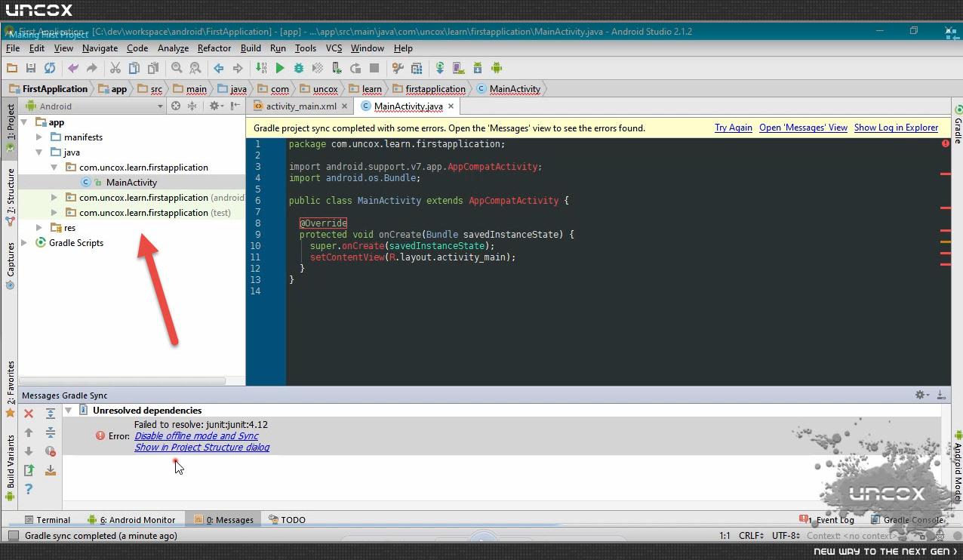Click the Copy icon in toolbar

point(134,68)
